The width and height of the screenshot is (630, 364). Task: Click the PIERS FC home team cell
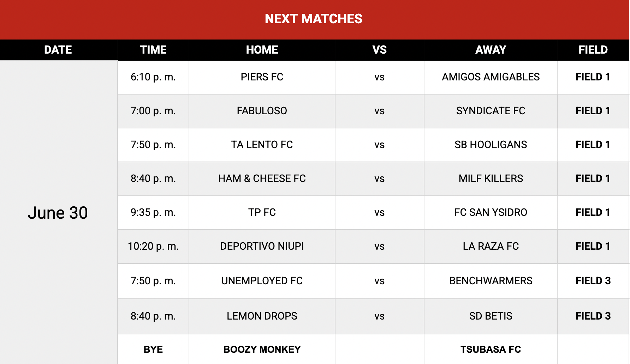pyautogui.click(x=262, y=77)
